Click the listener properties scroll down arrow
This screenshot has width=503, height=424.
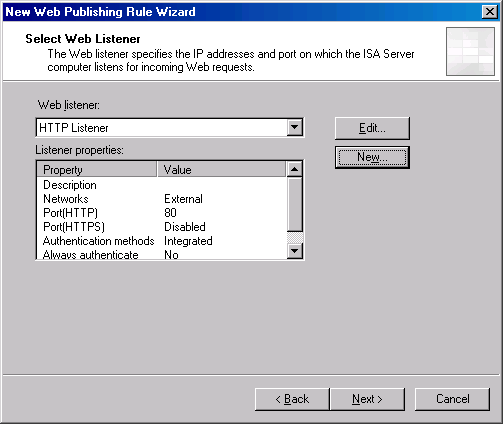[294, 251]
